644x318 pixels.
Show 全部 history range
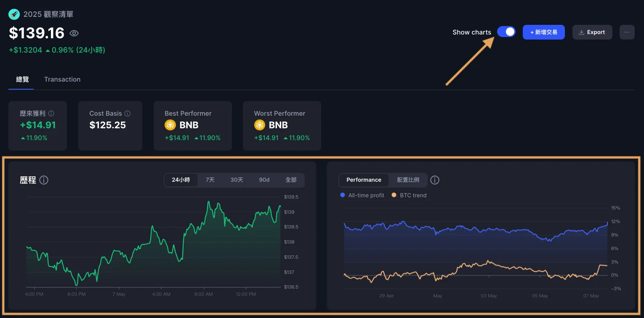pos(291,180)
